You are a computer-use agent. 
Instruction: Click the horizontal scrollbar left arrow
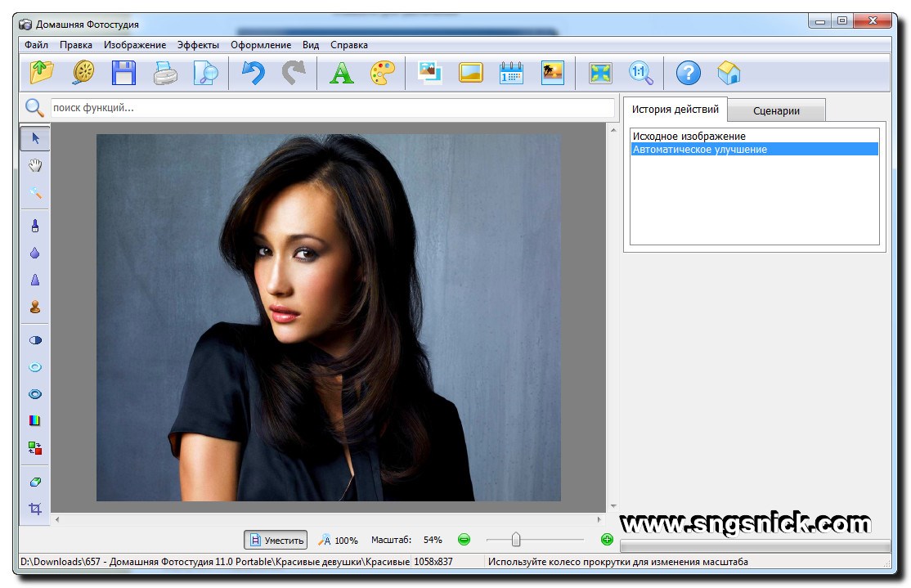(x=57, y=519)
